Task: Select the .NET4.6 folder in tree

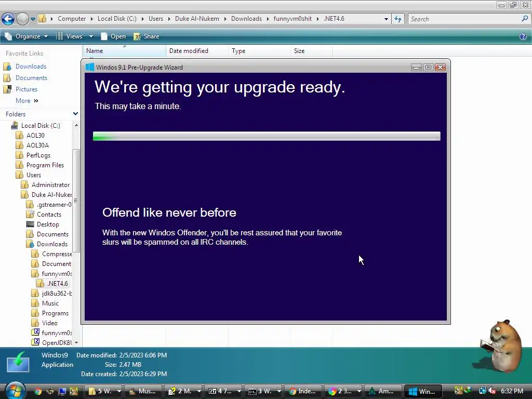Action: tap(57, 283)
